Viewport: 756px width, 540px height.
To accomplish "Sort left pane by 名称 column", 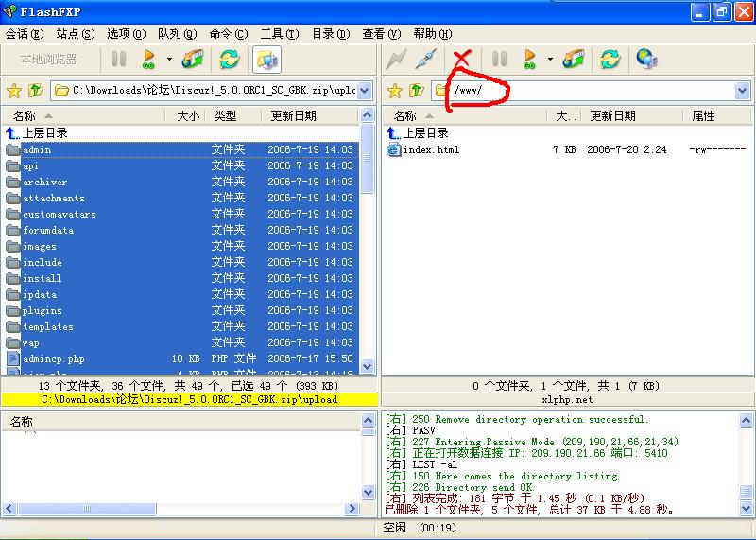I will coord(83,115).
